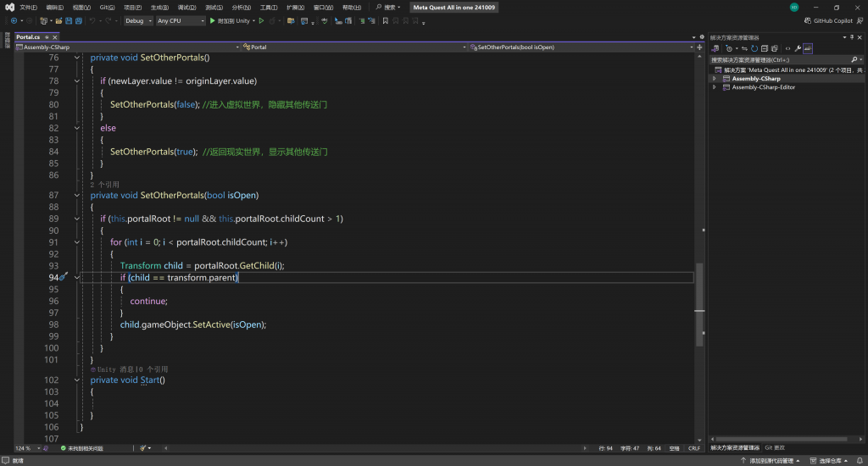Expand the Assembly-CSharp-Editor project node
The height and width of the screenshot is (466, 868).
pos(714,87)
